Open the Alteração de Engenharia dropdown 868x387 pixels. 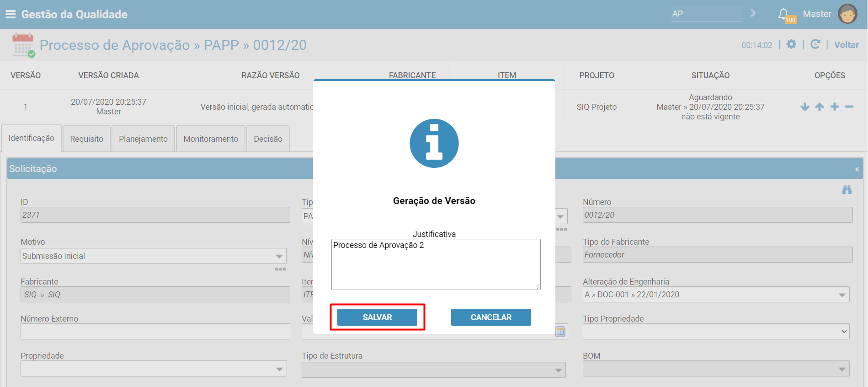tap(716, 294)
